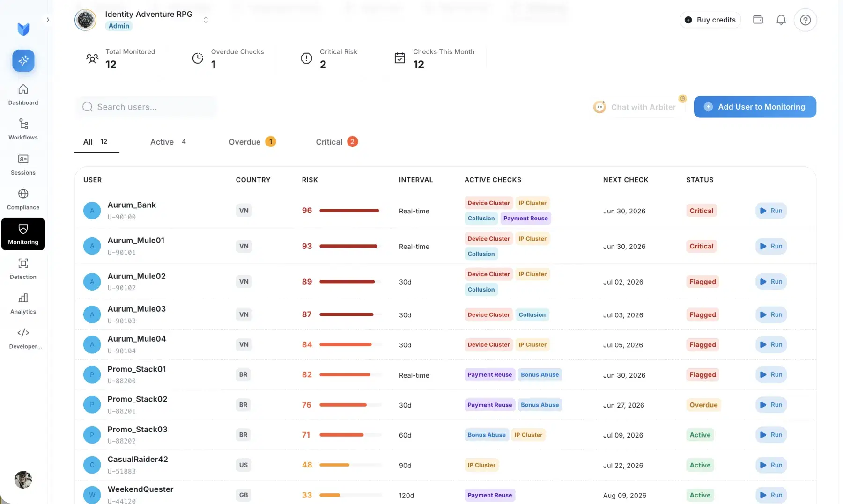Expand the sidebar with chevron arrow

[x=47, y=20]
